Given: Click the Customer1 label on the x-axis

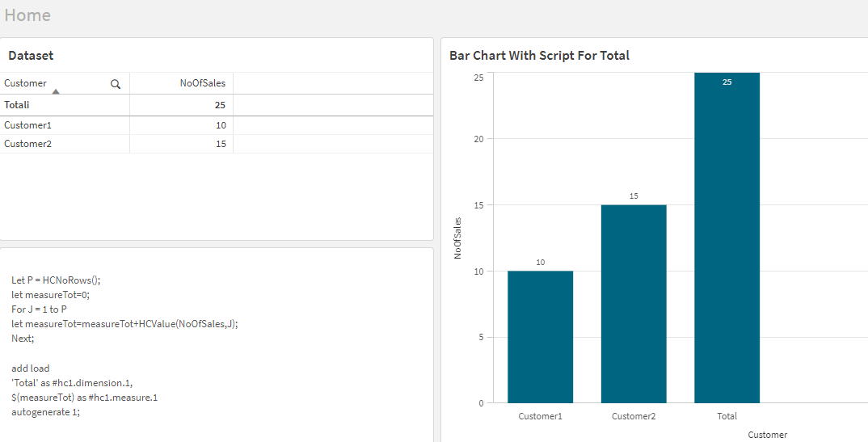Looking at the screenshot, I should (540, 416).
